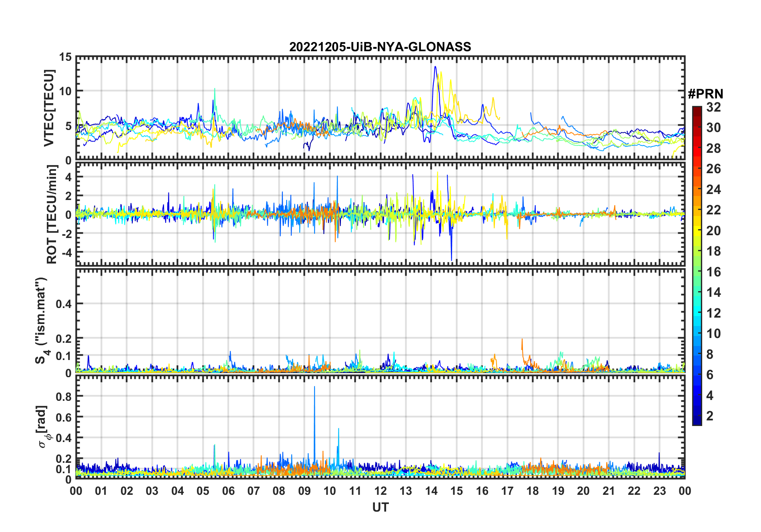Click x-axis tick label 11
The image size is (761, 532).
tap(355, 491)
